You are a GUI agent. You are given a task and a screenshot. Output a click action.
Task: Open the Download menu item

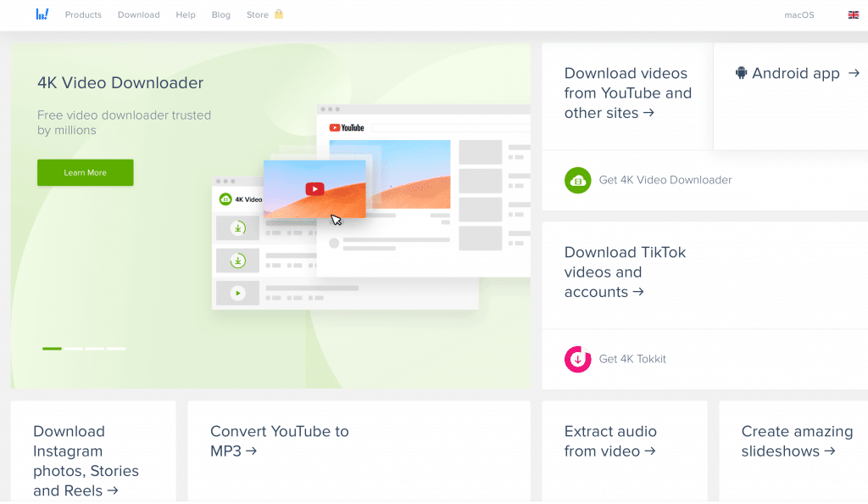(x=138, y=15)
